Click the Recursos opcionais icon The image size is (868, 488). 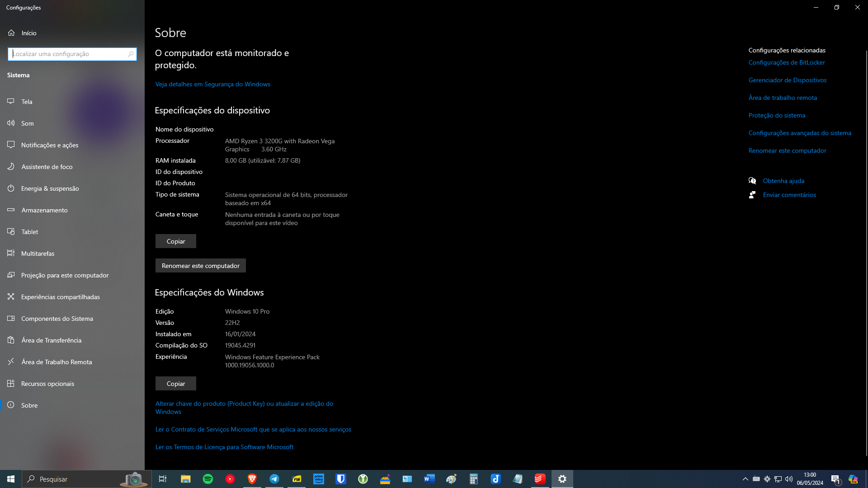11,383
